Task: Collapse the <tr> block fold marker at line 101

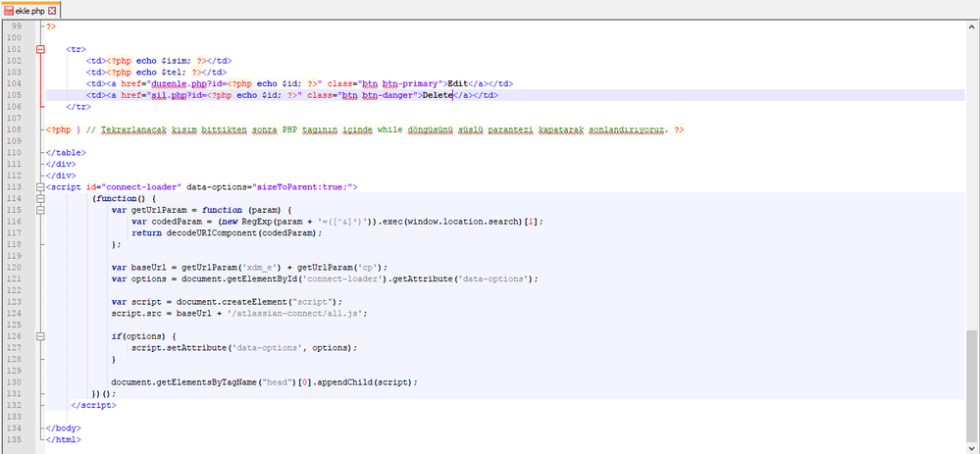Action: click(41, 49)
